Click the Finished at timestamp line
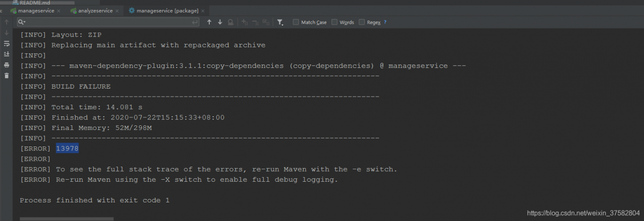Viewport: 644px width, 221px height. [122, 117]
